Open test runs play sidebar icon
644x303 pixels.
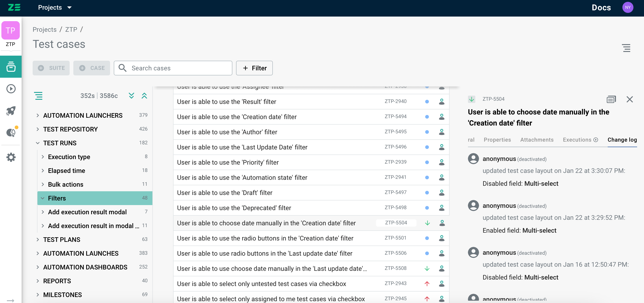[x=11, y=89]
